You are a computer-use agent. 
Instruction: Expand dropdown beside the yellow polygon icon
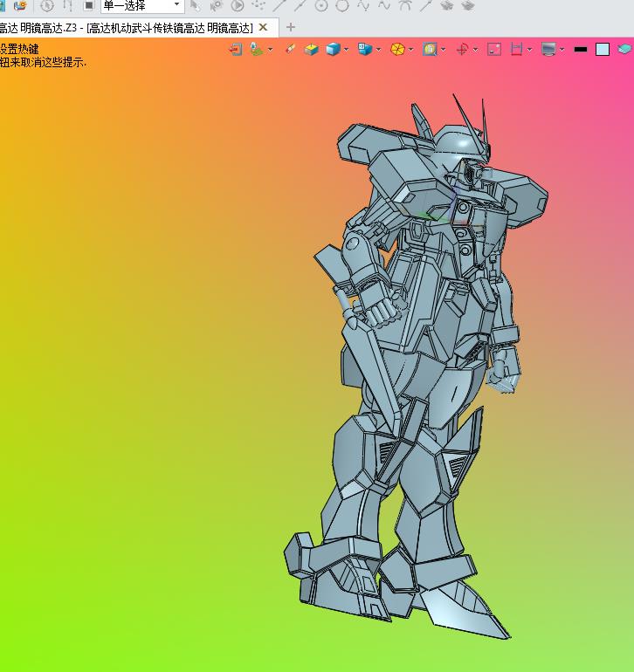411,50
